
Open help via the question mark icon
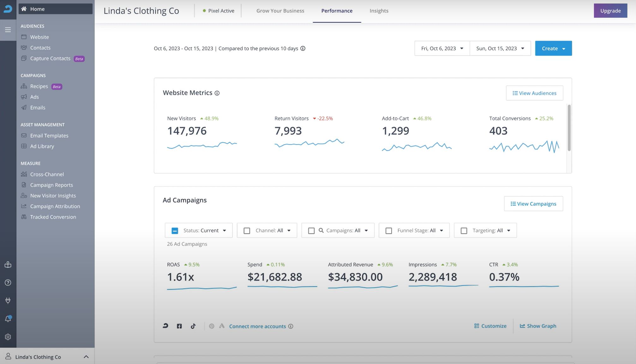point(8,282)
